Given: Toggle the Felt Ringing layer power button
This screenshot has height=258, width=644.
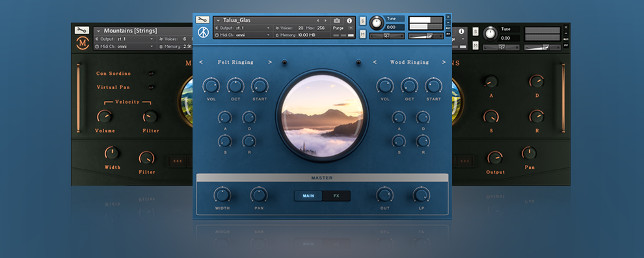Looking at the screenshot, I should (x=284, y=63).
